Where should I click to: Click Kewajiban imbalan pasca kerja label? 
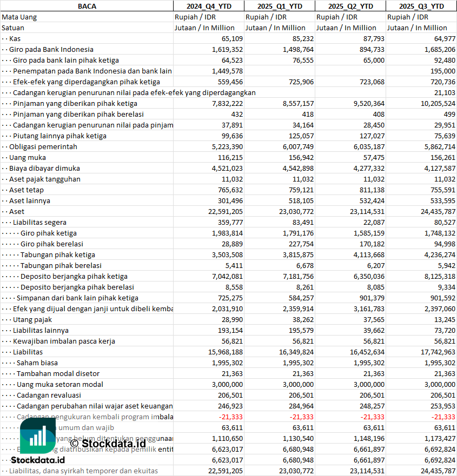(x=64, y=341)
